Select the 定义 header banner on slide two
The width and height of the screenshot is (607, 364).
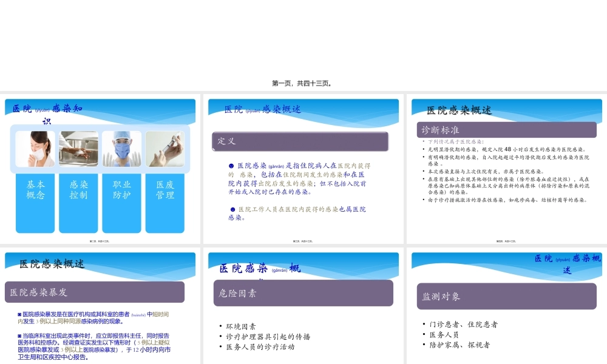pos(299,141)
